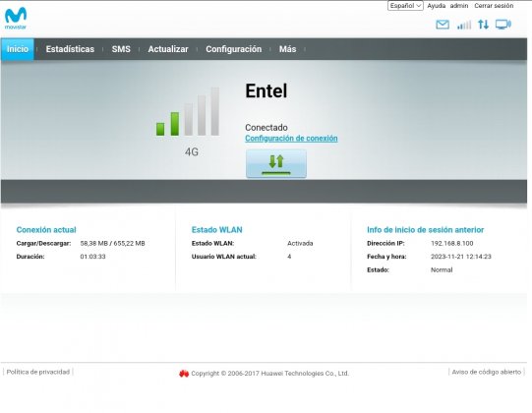This screenshot has width=532, height=413.
Task: Click the 58,38 MB / 655,22 MB value
Action: (x=112, y=243)
